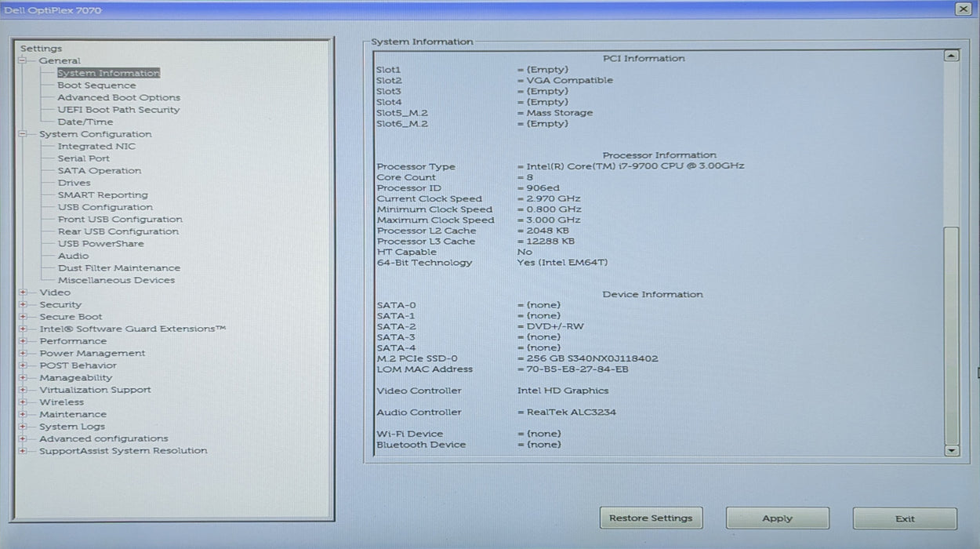Click the Processor L3 Cache value 12288 KB
The width and height of the screenshot is (980, 549).
click(550, 242)
